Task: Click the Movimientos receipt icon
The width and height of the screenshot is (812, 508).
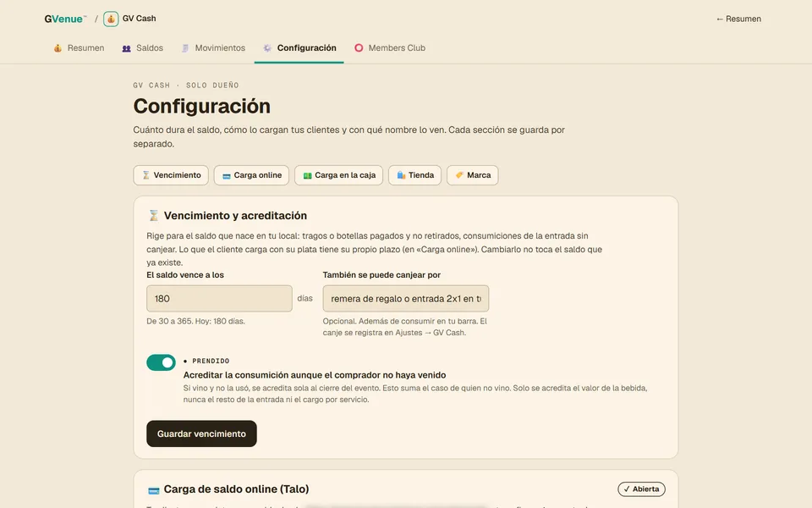Action: [x=185, y=48]
